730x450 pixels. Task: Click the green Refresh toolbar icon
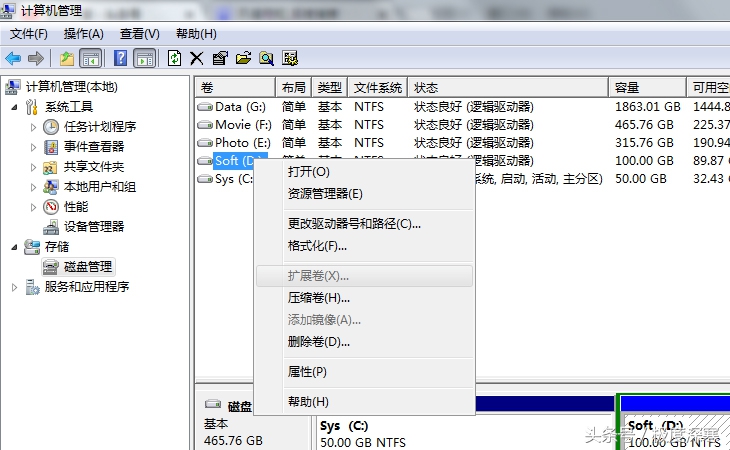(x=174, y=59)
